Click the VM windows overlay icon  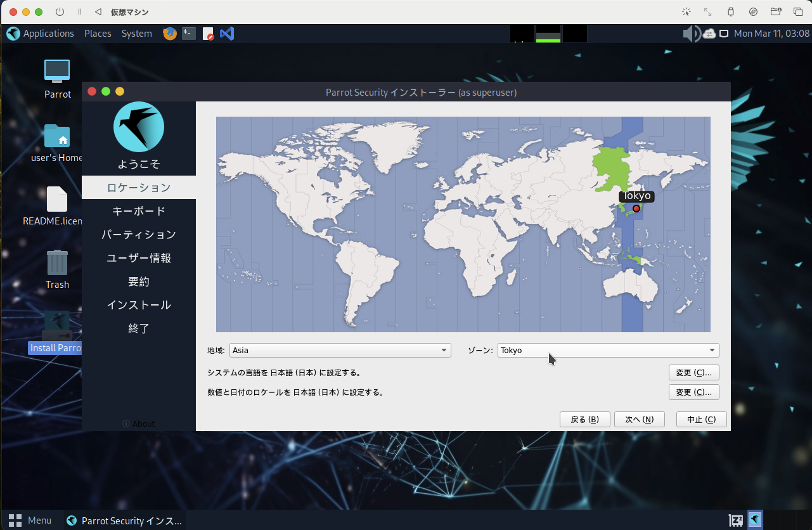click(798, 12)
